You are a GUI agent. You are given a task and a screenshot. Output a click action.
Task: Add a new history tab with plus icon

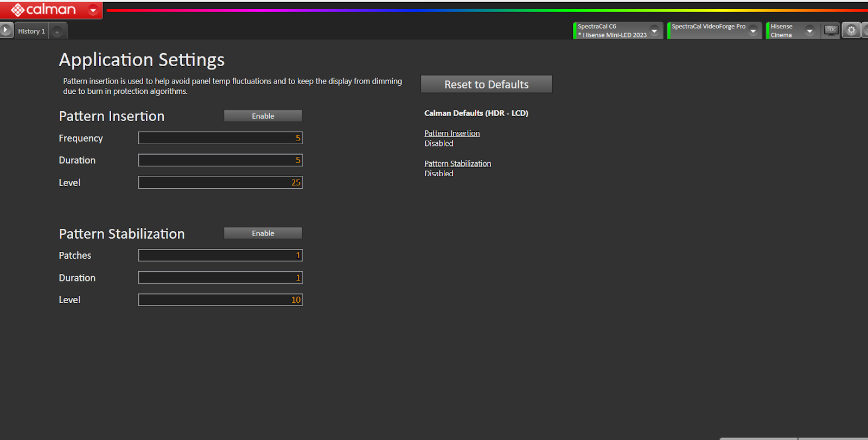point(58,31)
